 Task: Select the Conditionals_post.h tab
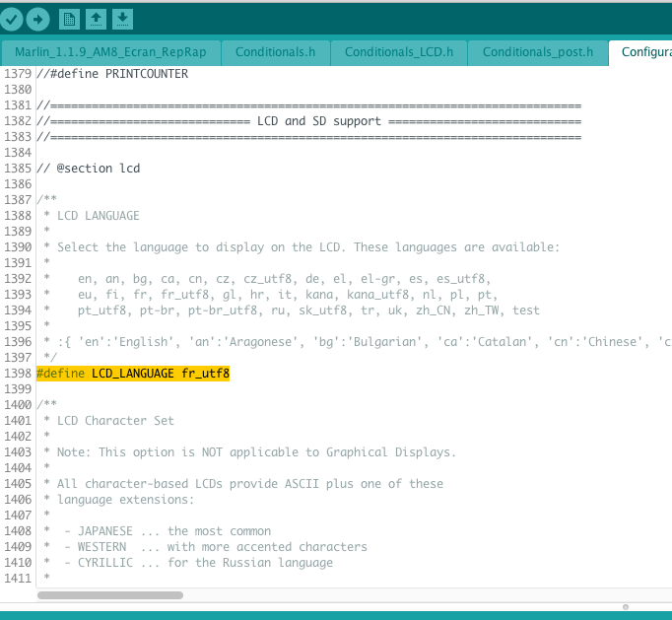[x=538, y=52]
